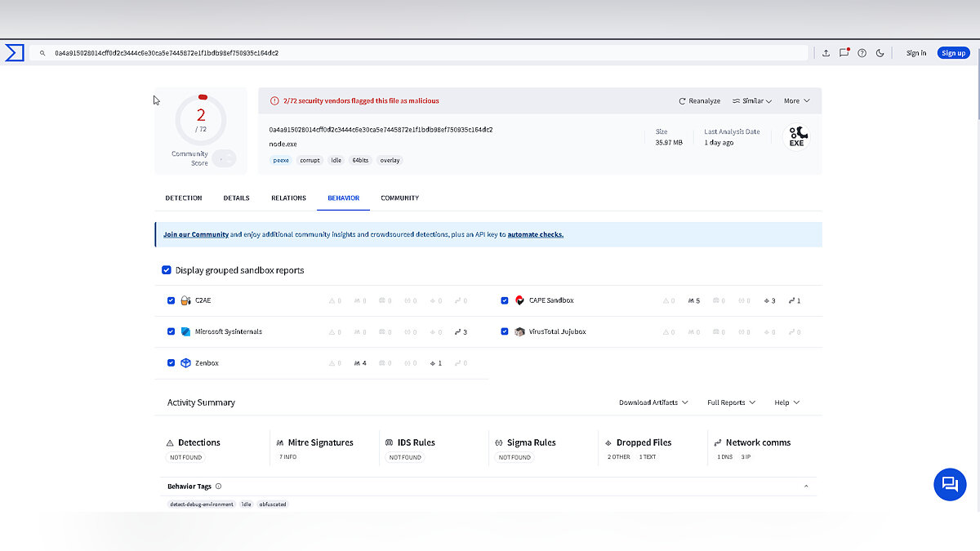
Task: Switch to the DETECTION tab
Action: point(184,198)
